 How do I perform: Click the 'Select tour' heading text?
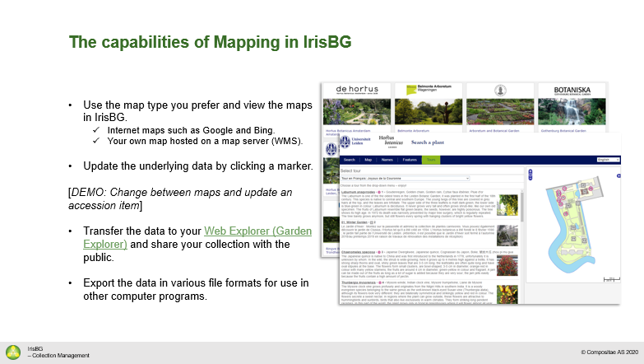pyautogui.click(x=350, y=170)
